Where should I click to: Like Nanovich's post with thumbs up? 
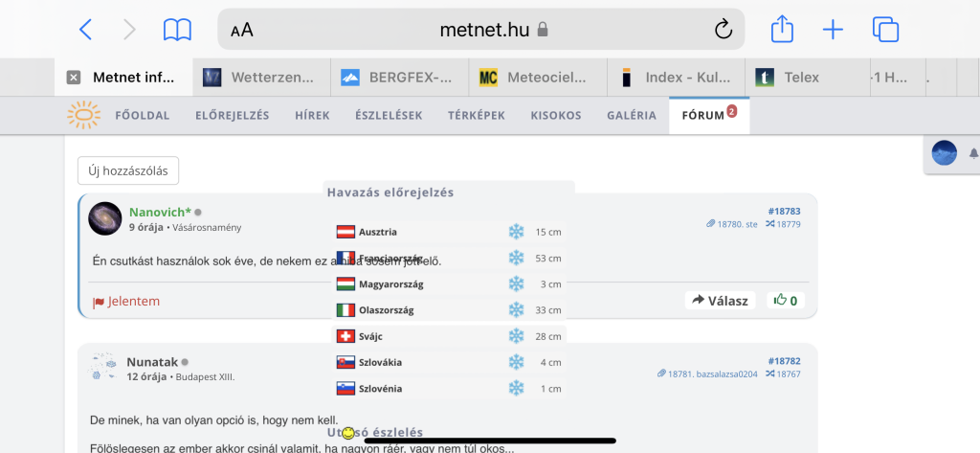[786, 300]
